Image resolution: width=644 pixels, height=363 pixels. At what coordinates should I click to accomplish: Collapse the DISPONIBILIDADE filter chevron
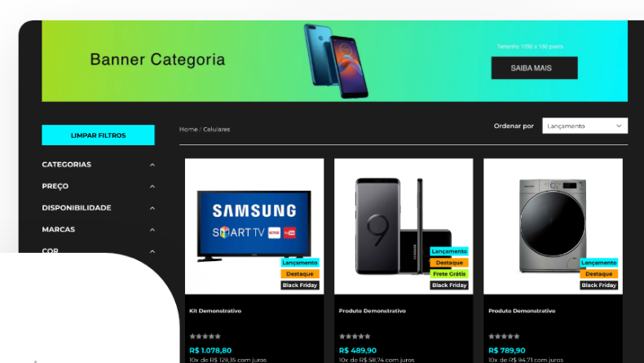click(152, 208)
